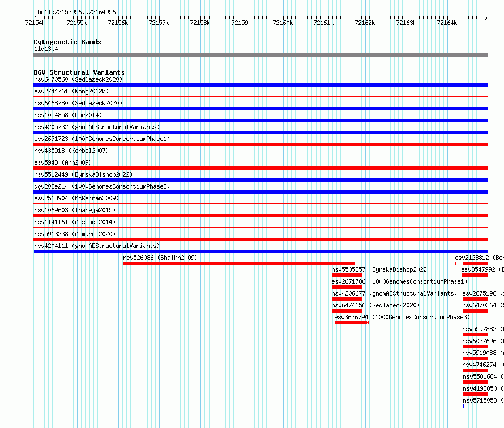Select nsv1141161 (Alsmadi2014) variant label
Viewport: 504px width, 428px height.
[75, 222]
